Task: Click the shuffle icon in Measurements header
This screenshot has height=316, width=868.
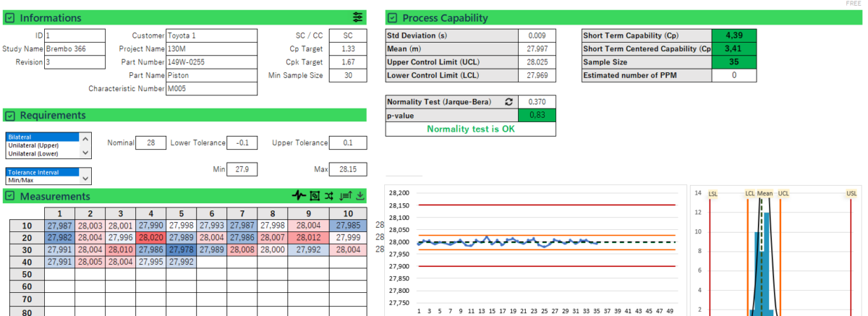Action: pos(330,196)
